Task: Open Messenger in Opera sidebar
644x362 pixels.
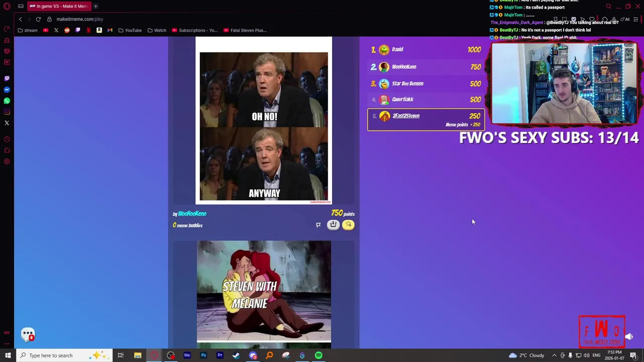Action: click(7, 89)
